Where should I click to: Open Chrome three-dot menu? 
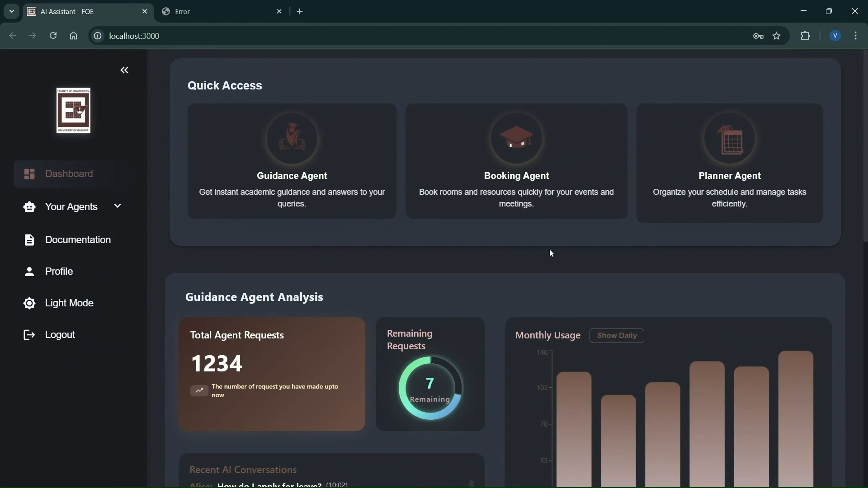856,36
